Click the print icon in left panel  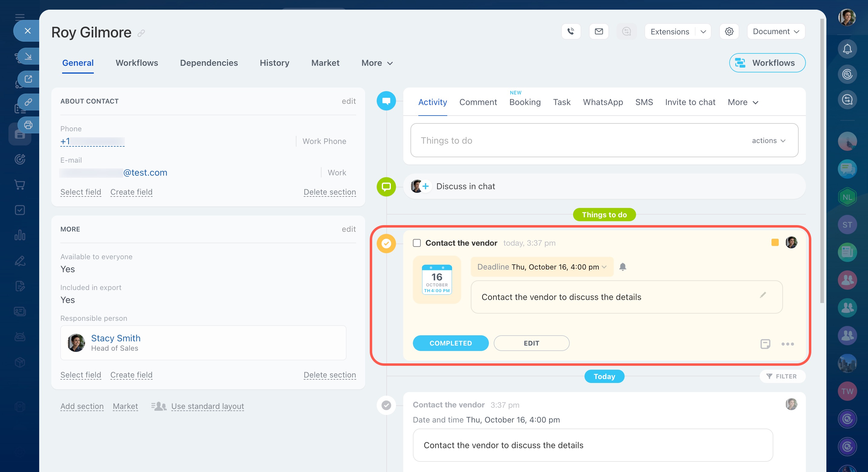pos(28,125)
